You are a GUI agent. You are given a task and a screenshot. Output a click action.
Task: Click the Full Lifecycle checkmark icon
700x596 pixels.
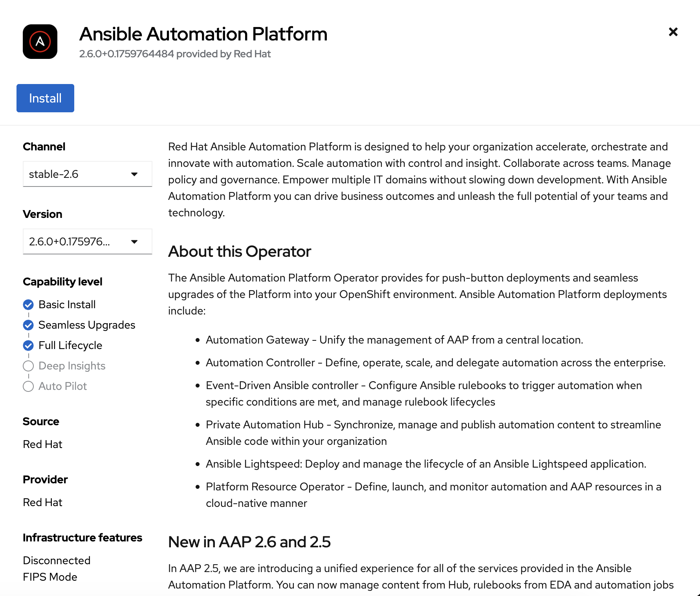pyautogui.click(x=28, y=346)
